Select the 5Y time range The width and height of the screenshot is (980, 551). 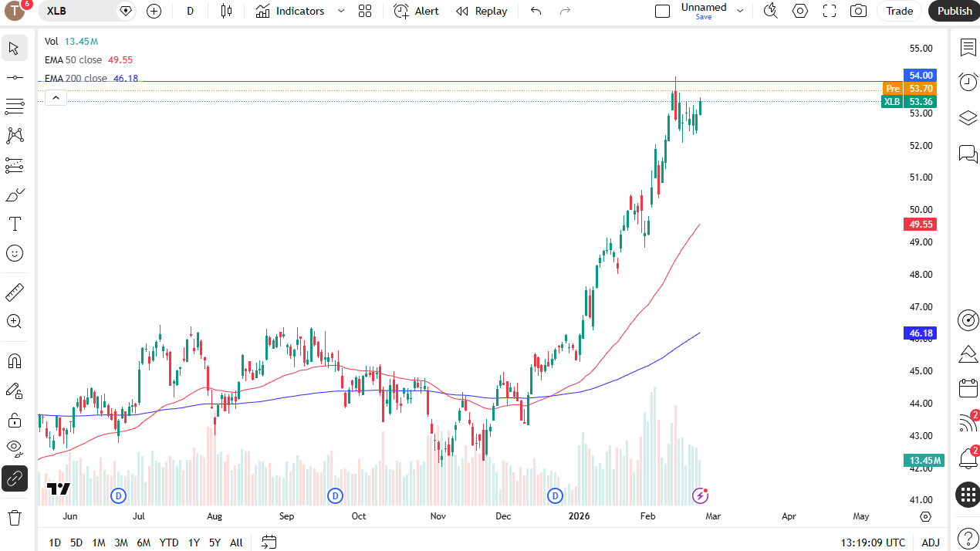(215, 543)
